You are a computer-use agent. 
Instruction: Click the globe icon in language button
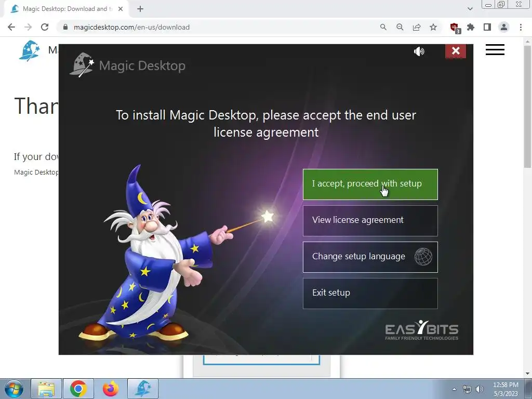tap(423, 257)
